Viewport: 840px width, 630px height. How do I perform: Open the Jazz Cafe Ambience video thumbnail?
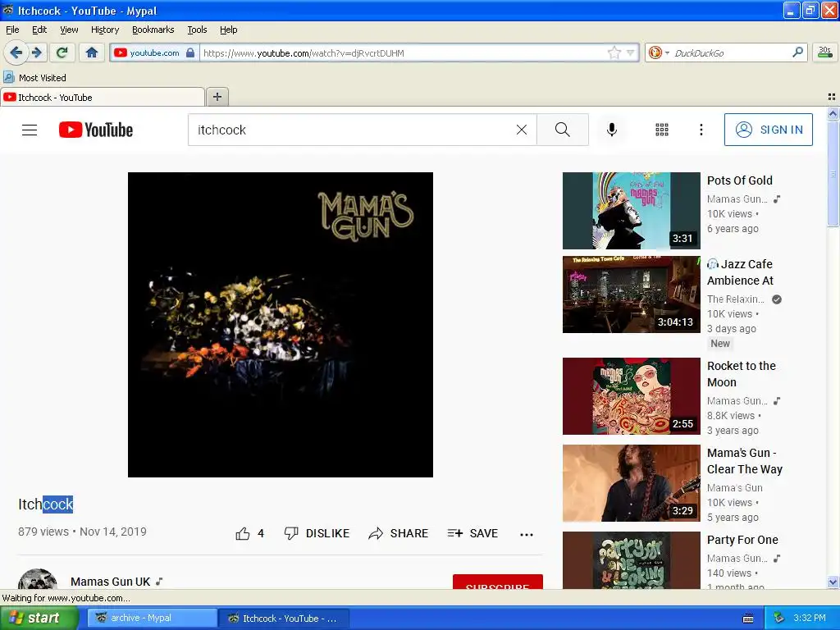(x=631, y=294)
